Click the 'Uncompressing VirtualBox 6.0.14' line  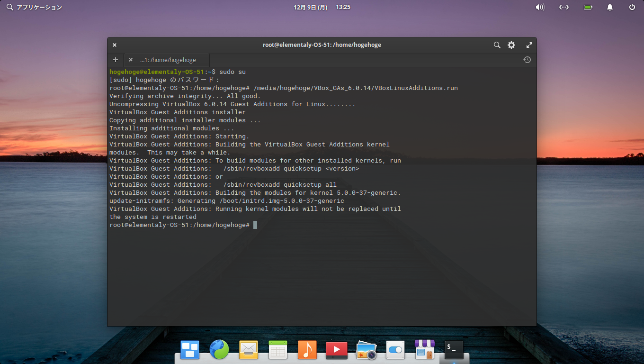(x=233, y=104)
